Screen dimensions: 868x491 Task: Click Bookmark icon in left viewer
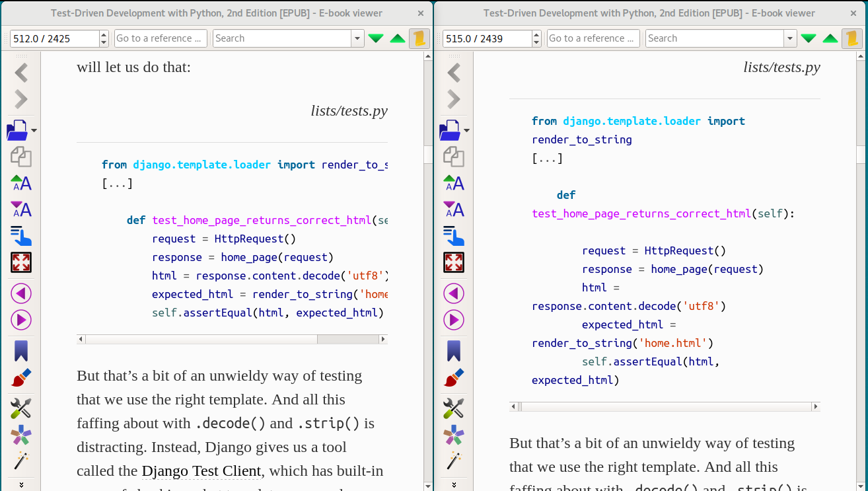(21, 351)
